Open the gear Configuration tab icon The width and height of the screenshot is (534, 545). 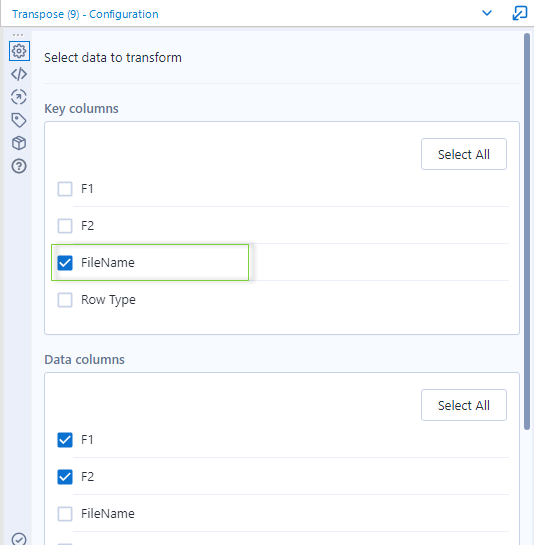click(x=19, y=51)
